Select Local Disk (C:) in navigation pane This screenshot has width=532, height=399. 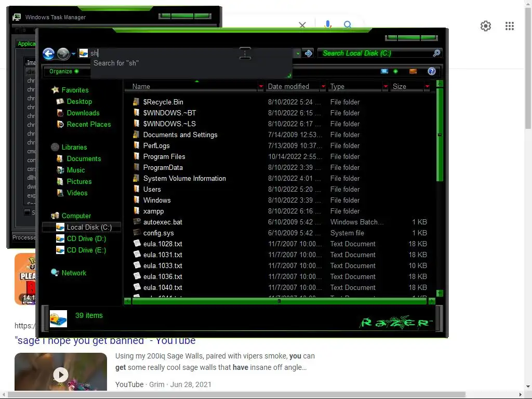[x=89, y=227]
